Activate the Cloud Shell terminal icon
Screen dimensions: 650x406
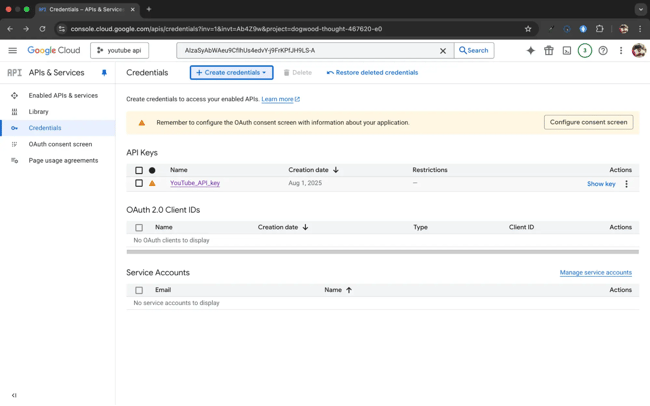point(566,50)
